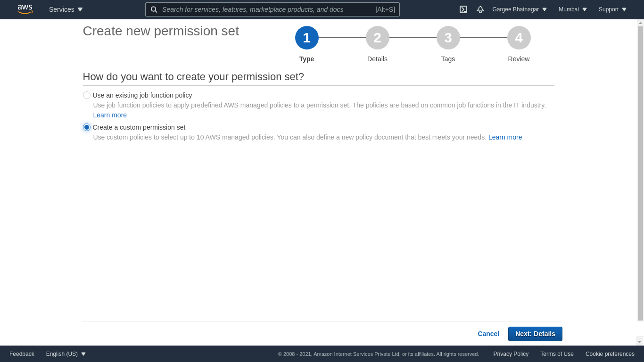Click the Next: Details button
This screenshot has width=644, height=362.
(535, 334)
